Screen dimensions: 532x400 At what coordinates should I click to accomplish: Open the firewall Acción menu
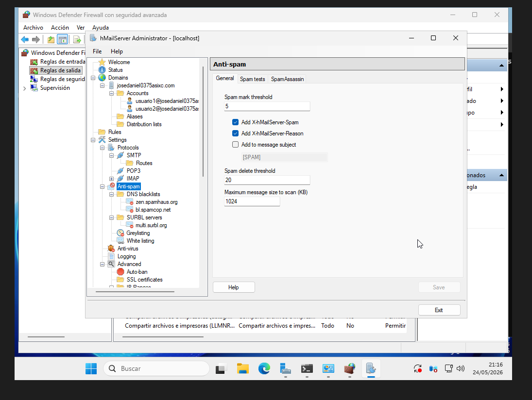click(x=60, y=28)
